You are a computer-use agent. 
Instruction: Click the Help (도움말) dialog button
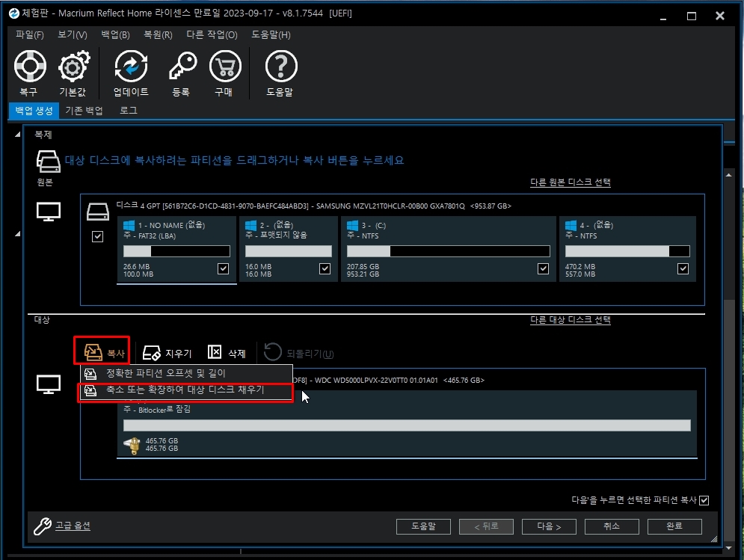[x=423, y=526]
